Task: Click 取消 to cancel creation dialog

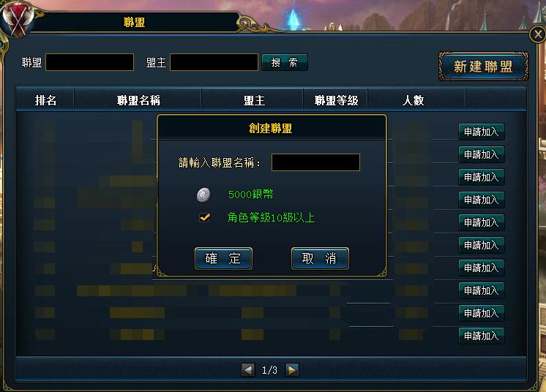Action: click(320, 258)
